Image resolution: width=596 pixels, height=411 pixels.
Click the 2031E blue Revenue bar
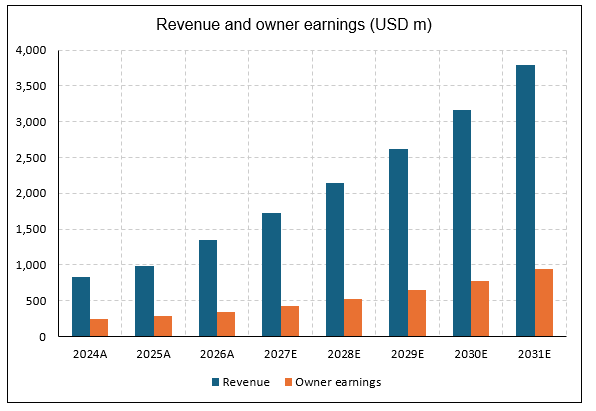tap(525, 201)
